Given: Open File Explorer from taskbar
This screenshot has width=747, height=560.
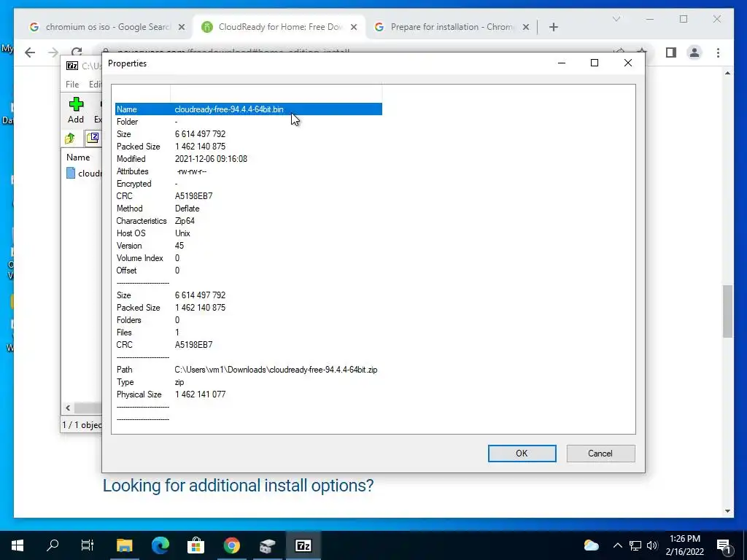Looking at the screenshot, I should 124,545.
